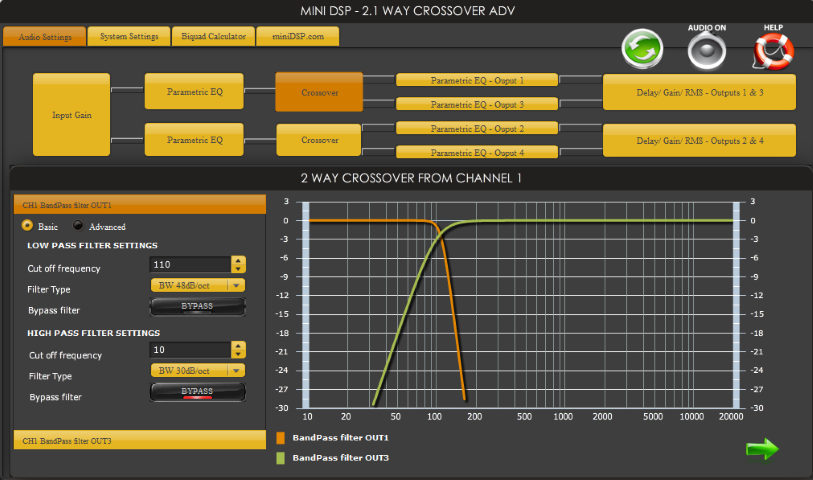
Task: Toggle the high pass filter Bypass button
Action: (x=197, y=392)
